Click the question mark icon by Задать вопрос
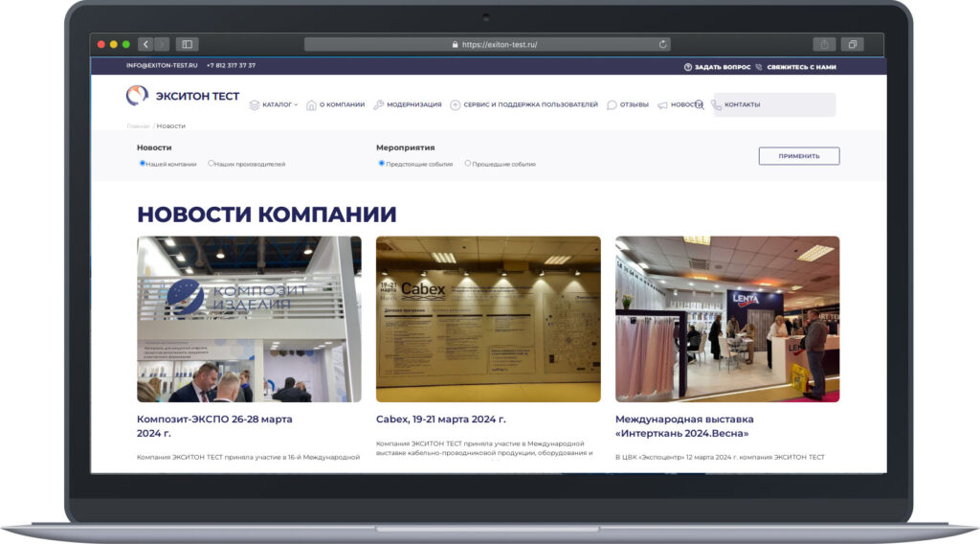Screen dimensions: 980x544 (687, 67)
